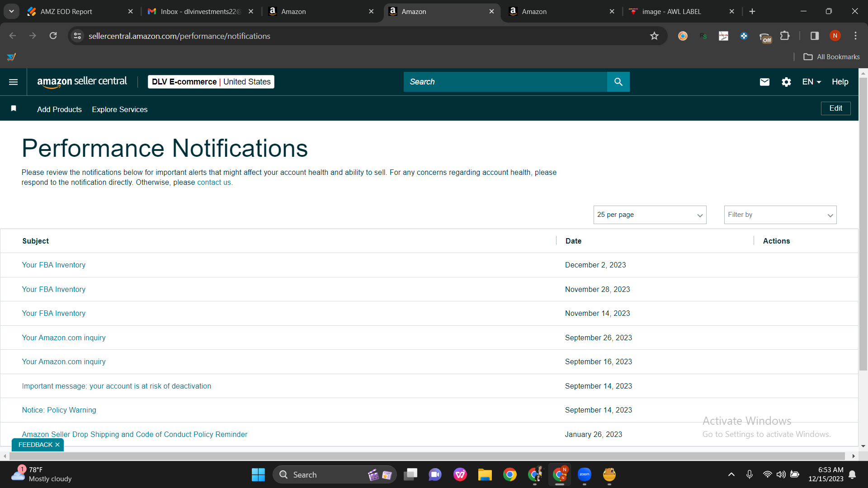Reload the page
The height and width of the screenshot is (488, 868).
point(53,36)
